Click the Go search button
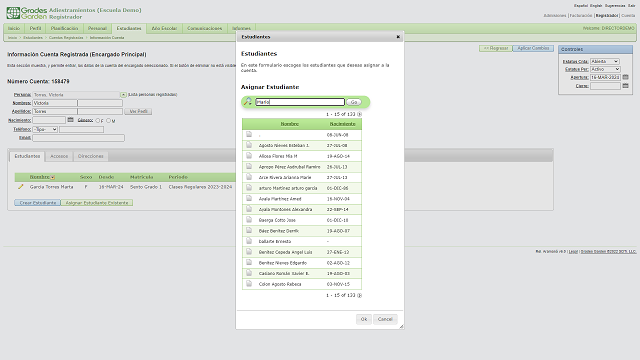Viewport: 640px width, 360px height. (x=354, y=102)
